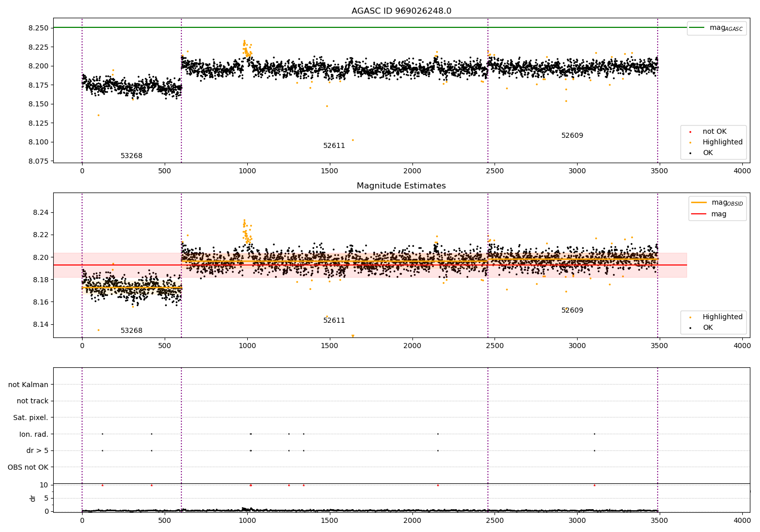760x532 pixels.
Task: Click the 8.225 y-axis tick label
Action: click(39, 47)
